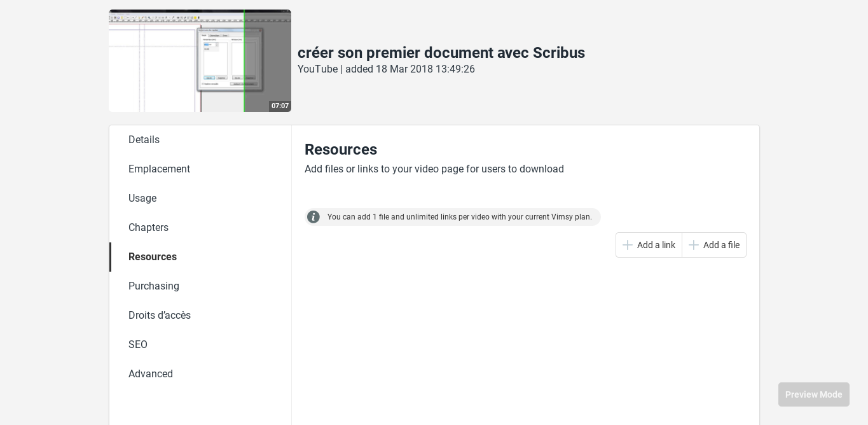Click the Add a file button

pos(714,245)
